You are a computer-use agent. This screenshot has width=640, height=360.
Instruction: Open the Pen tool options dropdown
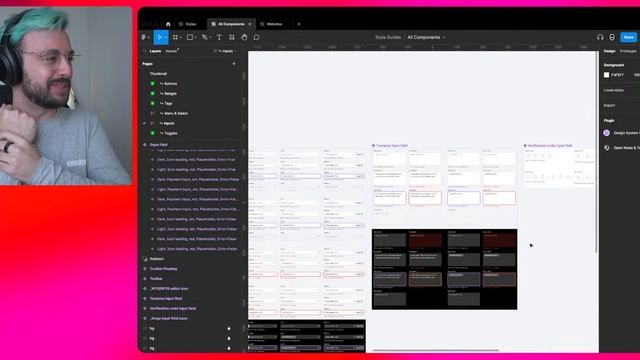click(210, 37)
